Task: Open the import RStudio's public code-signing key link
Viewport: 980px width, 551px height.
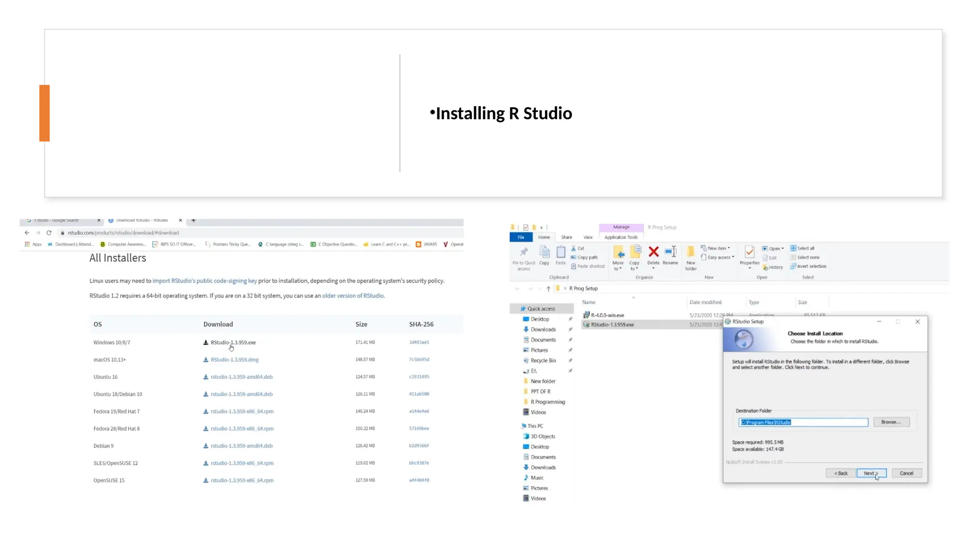Action: tap(205, 281)
